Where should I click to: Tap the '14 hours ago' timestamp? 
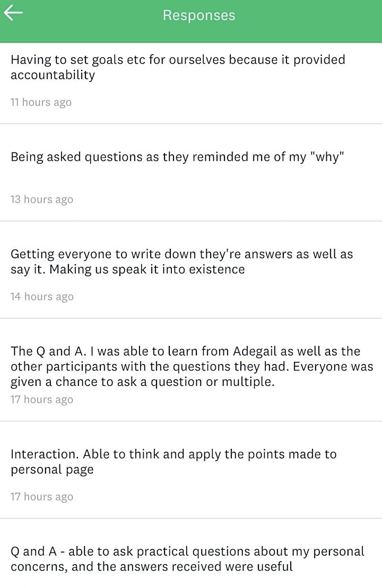click(42, 296)
